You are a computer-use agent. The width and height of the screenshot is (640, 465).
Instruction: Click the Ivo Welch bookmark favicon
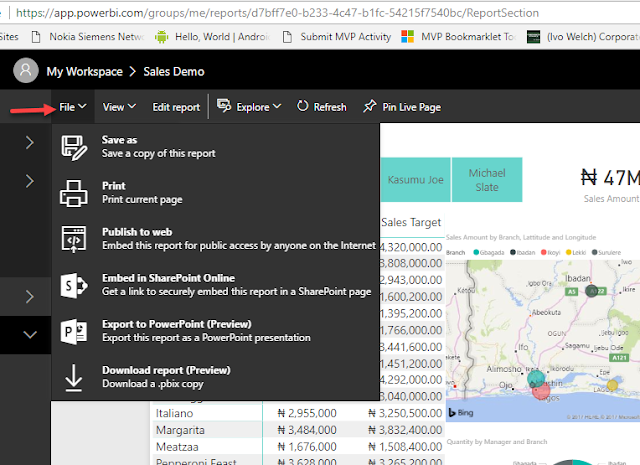tap(533, 37)
